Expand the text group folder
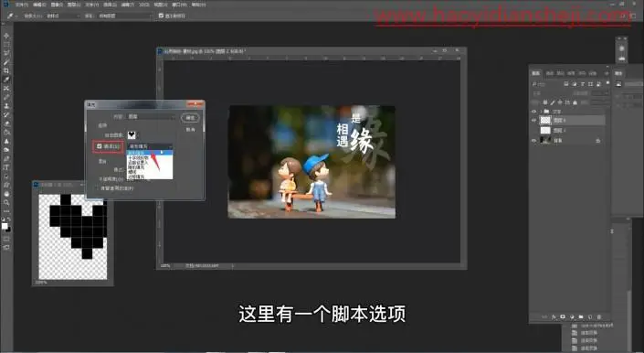The width and height of the screenshot is (644, 353). pyautogui.click(x=542, y=112)
